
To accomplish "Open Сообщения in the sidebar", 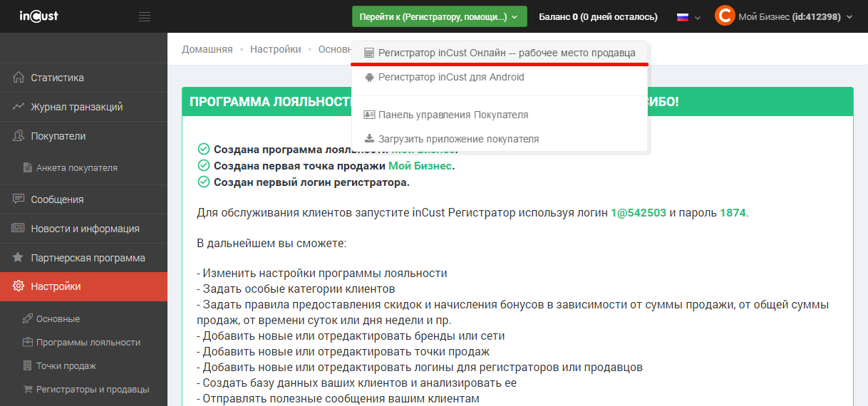I will point(57,199).
